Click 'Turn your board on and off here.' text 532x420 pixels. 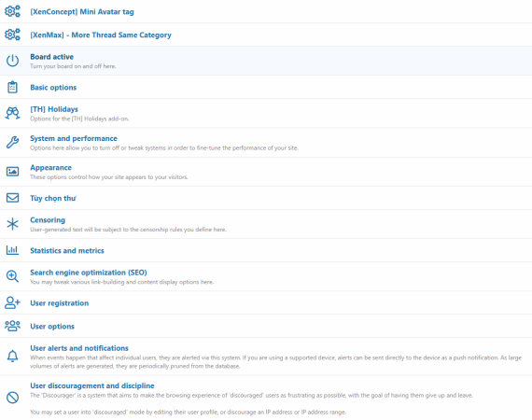[73, 66]
